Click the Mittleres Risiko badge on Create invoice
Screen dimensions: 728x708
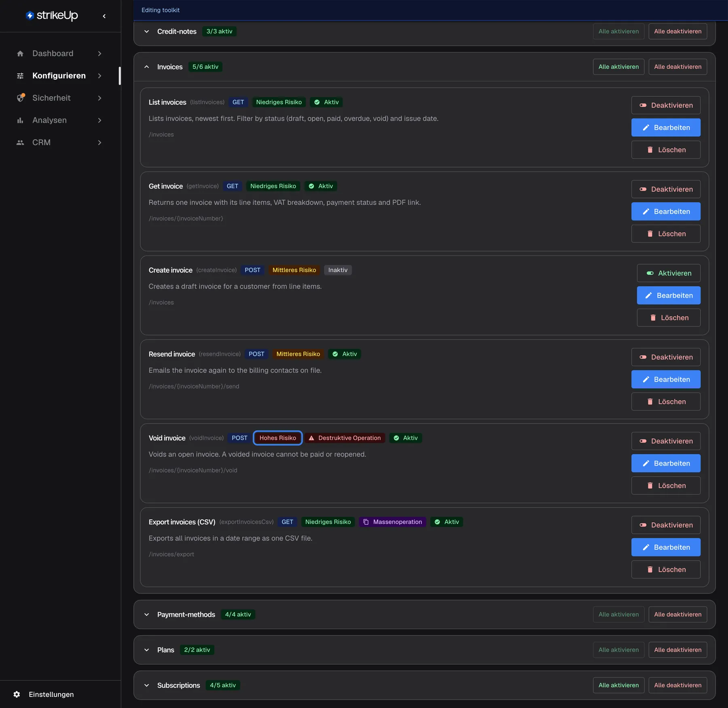point(294,270)
